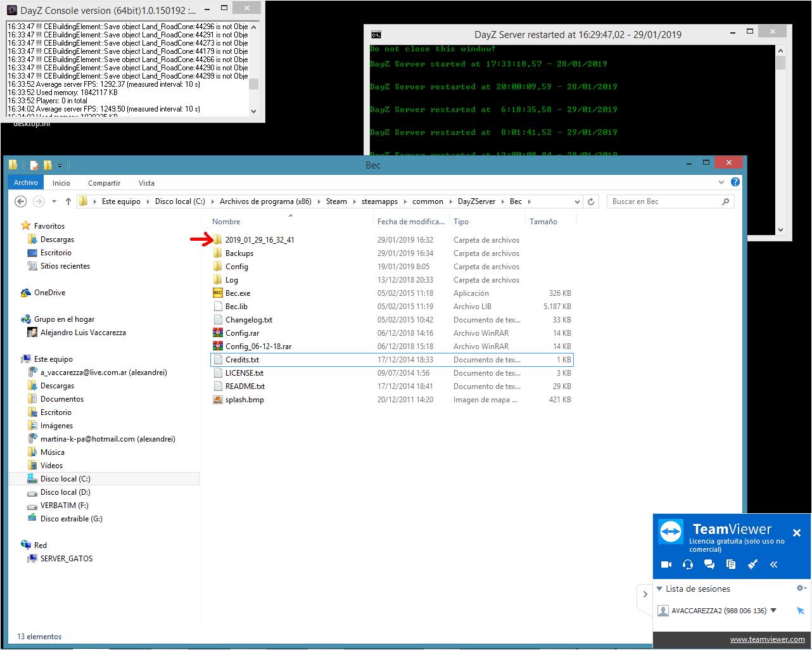
Task: Open Sitios recientes under Favoritos
Action: (x=65, y=266)
